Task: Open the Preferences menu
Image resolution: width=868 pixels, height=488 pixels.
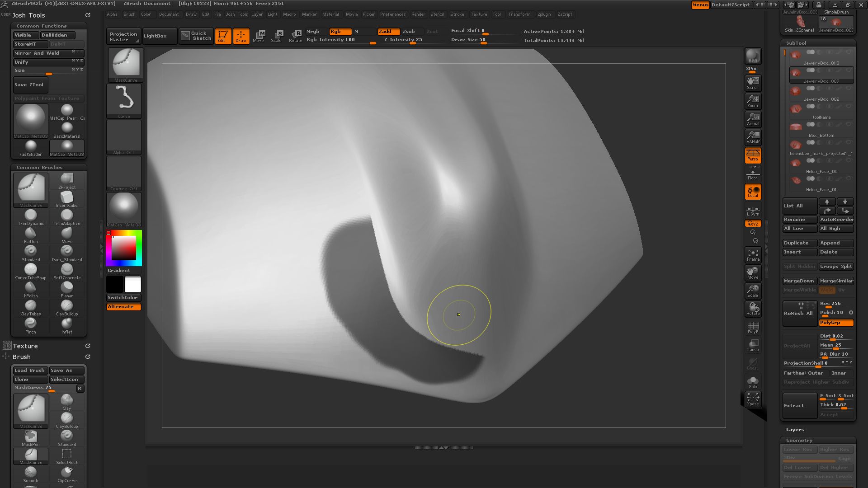Action: coord(392,14)
